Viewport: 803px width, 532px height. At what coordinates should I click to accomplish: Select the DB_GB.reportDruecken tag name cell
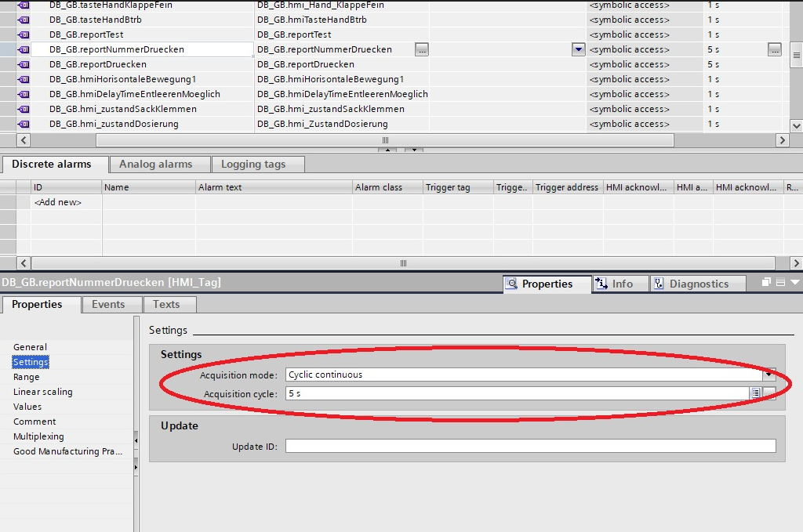pos(143,64)
